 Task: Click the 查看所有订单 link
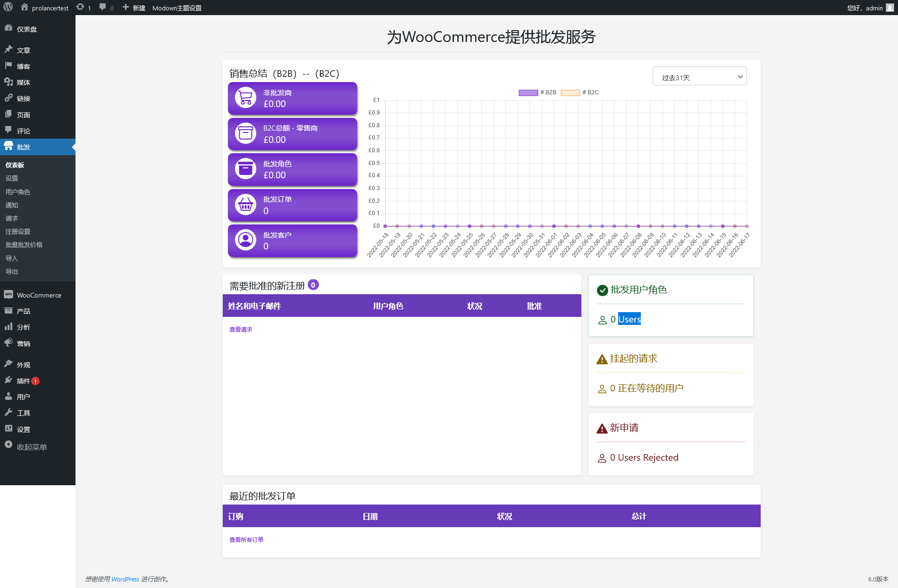pyautogui.click(x=246, y=540)
